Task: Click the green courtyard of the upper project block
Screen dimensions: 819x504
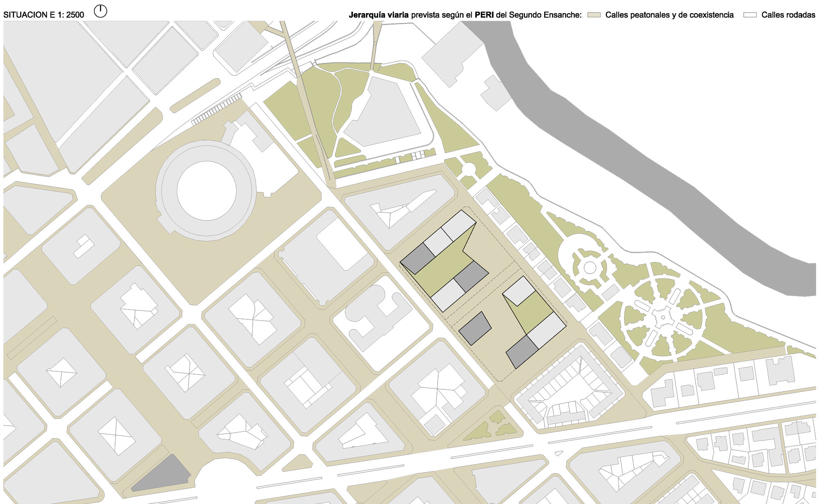Action: click(444, 268)
